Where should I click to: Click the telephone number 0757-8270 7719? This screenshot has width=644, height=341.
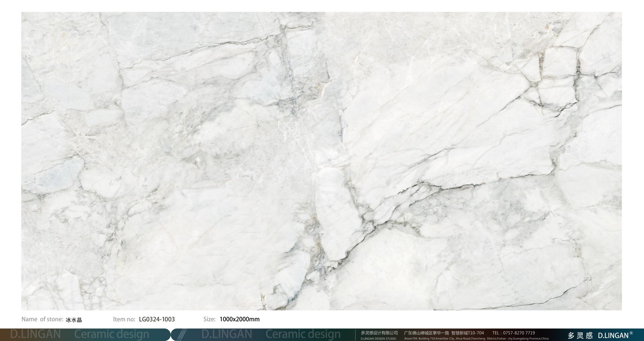[x=519, y=333]
